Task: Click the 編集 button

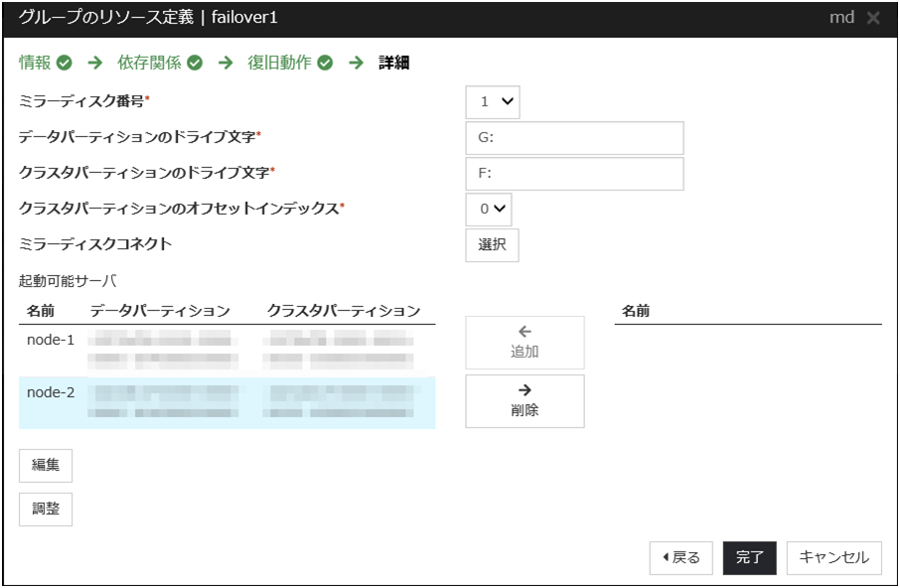Action: click(46, 465)
